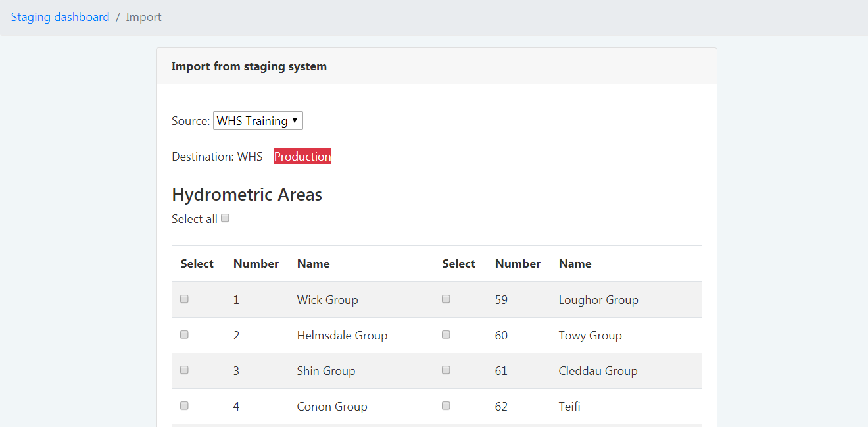Expand the Source WHS Training dropdown

coord(258,120)
